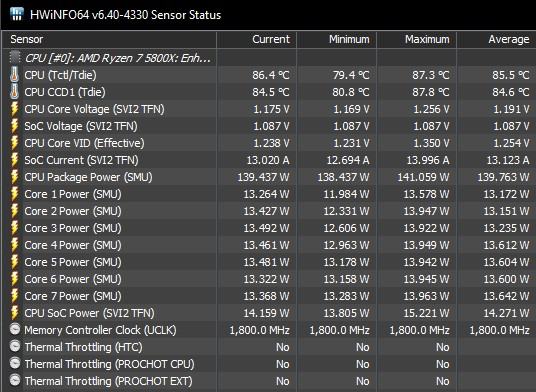The image size is (536, 392).
Task: Select the CPU (Tctl/Tdie) sensor label
Action: (x=60, y=75)
